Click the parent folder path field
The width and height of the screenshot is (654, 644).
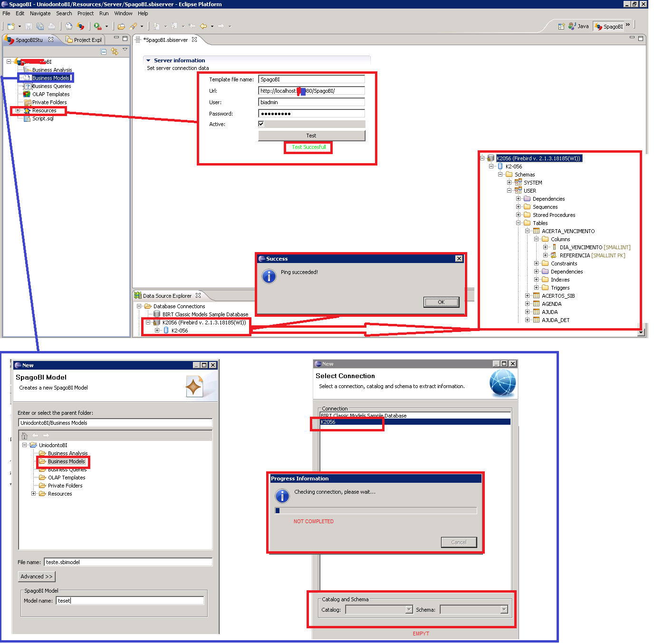tap(115, 423)
